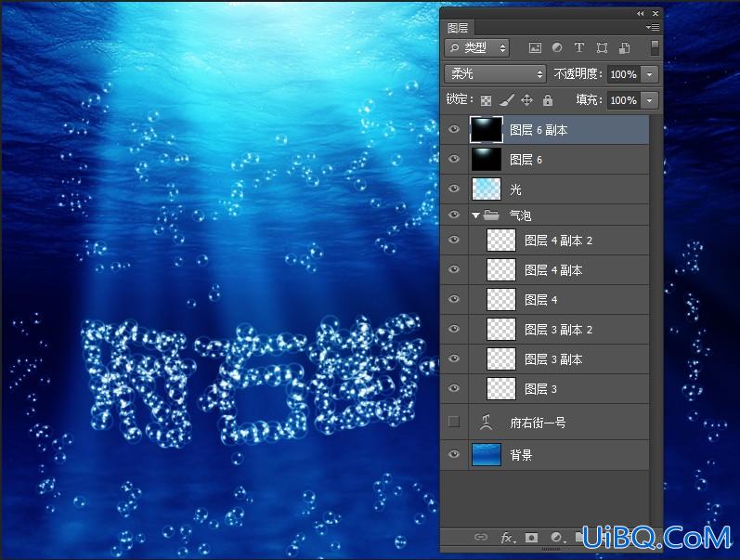
Task: Show the 府右街一号 text layer
Action: click(x=454, y=422)
